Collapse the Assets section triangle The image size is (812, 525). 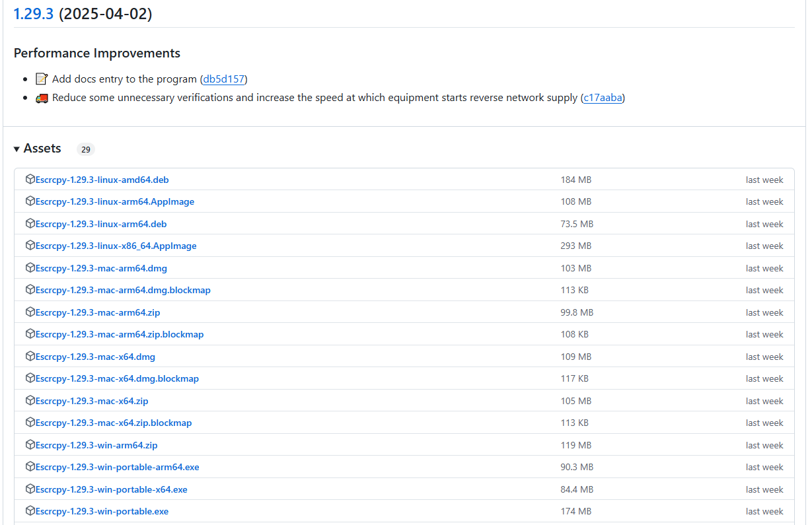tap(17, 149)
